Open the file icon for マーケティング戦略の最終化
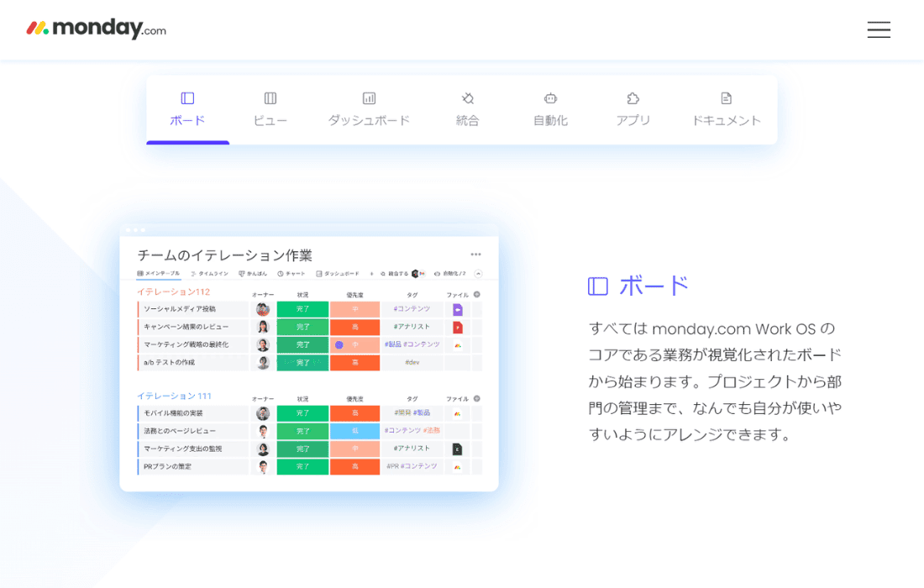Viewport: 924px width, 588px height. [x=457, y=344]
